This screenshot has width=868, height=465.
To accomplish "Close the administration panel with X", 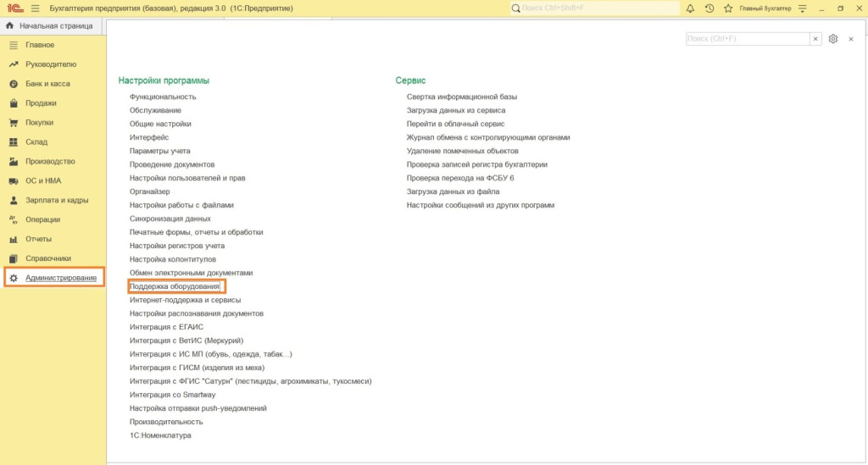I will click(851, 39).
